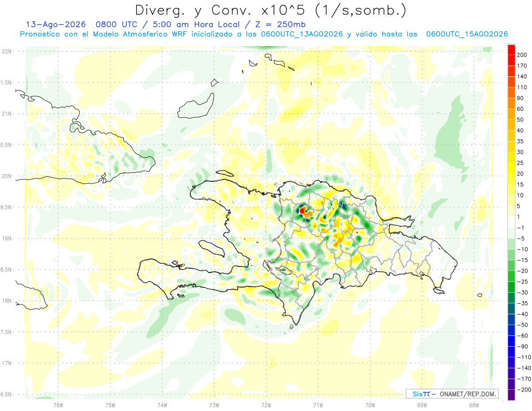Click the '20N' latitude label
The image size is (532, 411).
(6, 176)
